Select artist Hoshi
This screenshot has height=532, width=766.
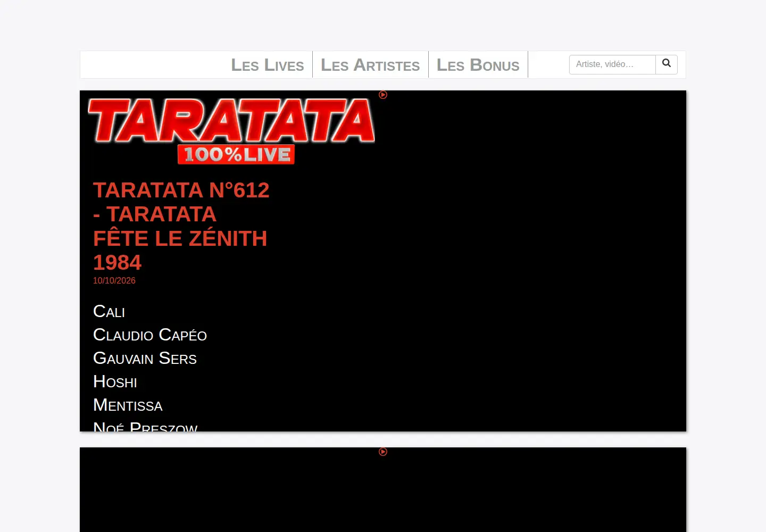pos(115,381)
